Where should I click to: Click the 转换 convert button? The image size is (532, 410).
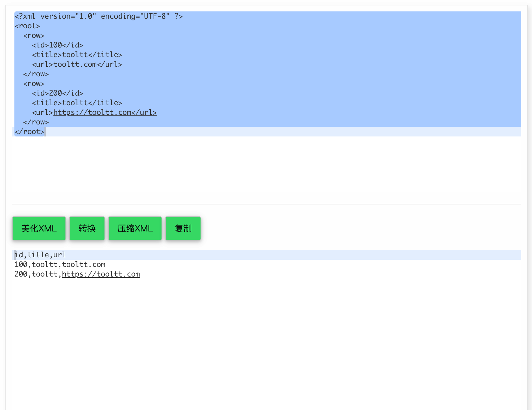click(x=87, y=228)
